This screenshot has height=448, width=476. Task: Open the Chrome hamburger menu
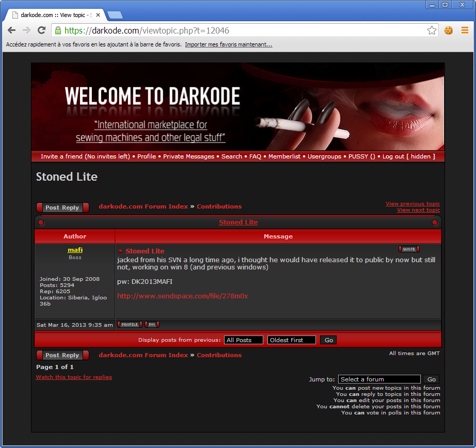[x=465, y=30]
